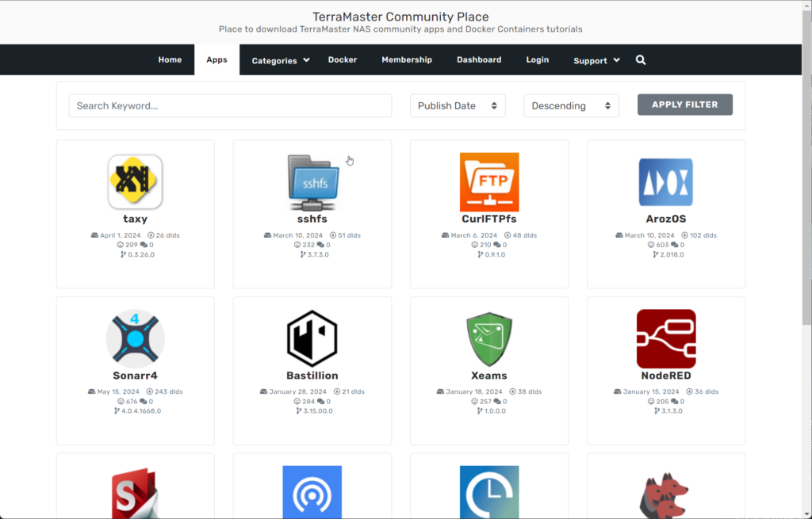This screenshot has height=519, width=812.
Task: Open the Descending order dropdown
Action: [x=571, y=105]
